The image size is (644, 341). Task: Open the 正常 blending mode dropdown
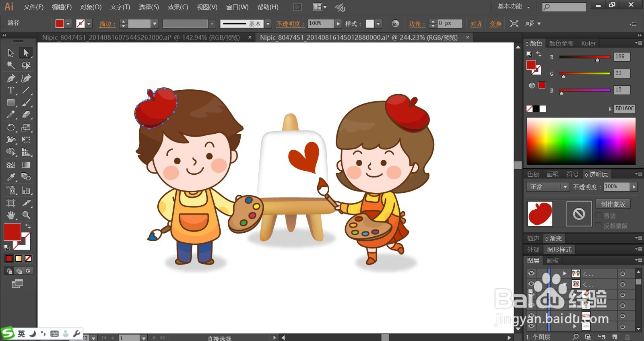pos(548,187)
